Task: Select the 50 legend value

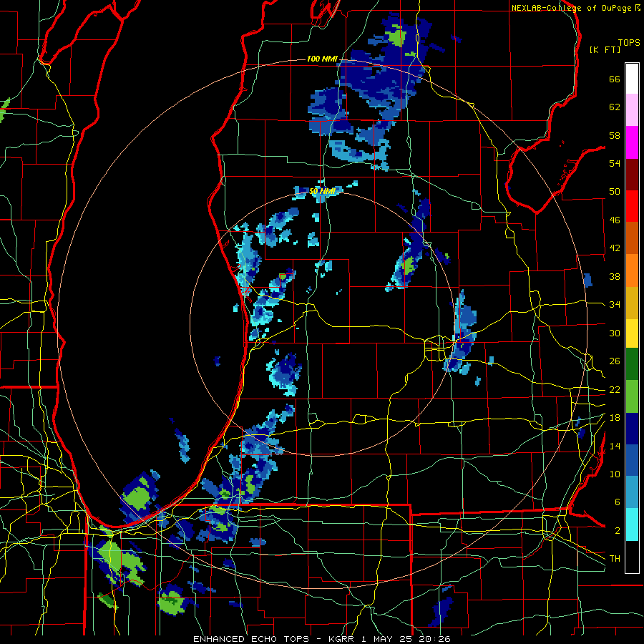Action: (615, 192)
